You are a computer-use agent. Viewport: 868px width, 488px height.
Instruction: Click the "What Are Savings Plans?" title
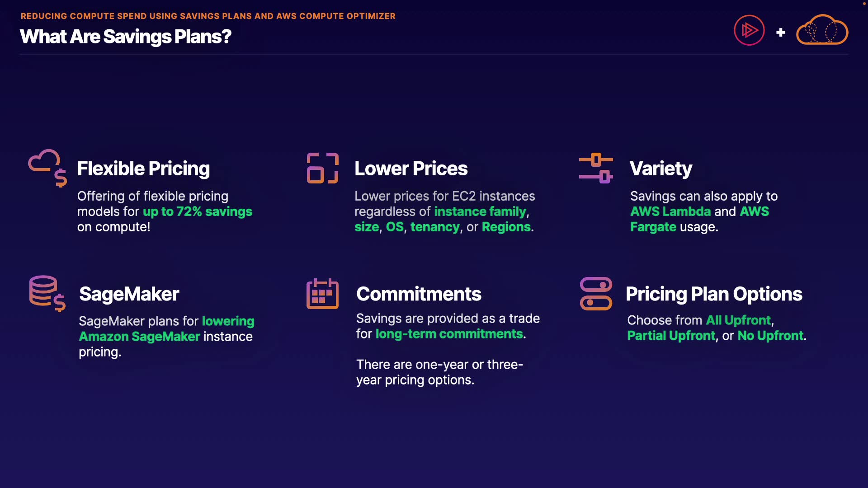[126, 37]
